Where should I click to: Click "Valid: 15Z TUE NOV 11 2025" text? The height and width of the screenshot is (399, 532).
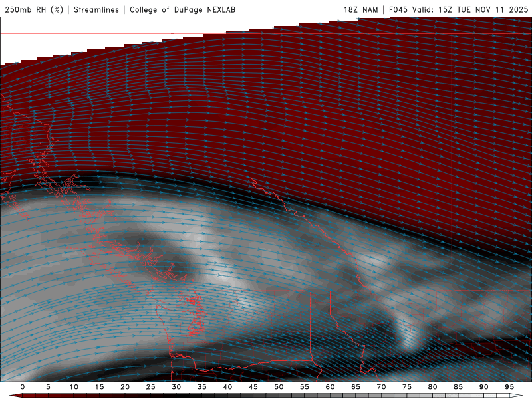(x=470, y=9)
